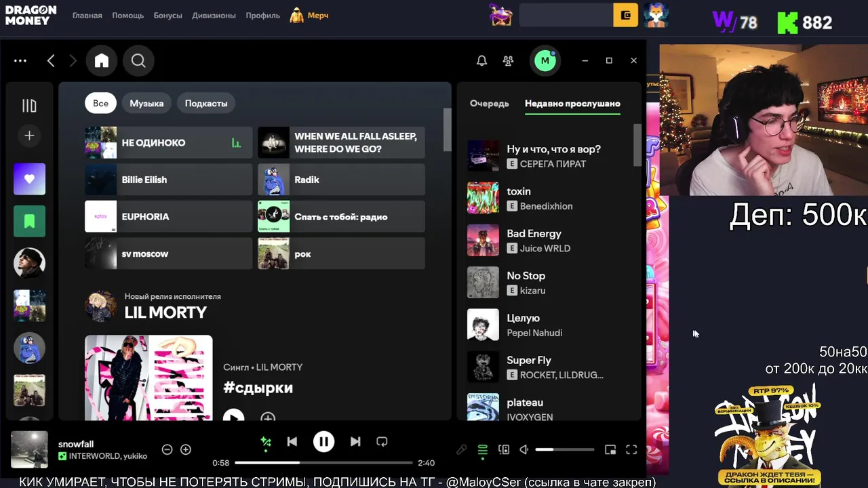Image resolution: width=868 pixels, height=488 pixels.
Task: Create a new playlist with plus
Action: (x=29, y=136)
